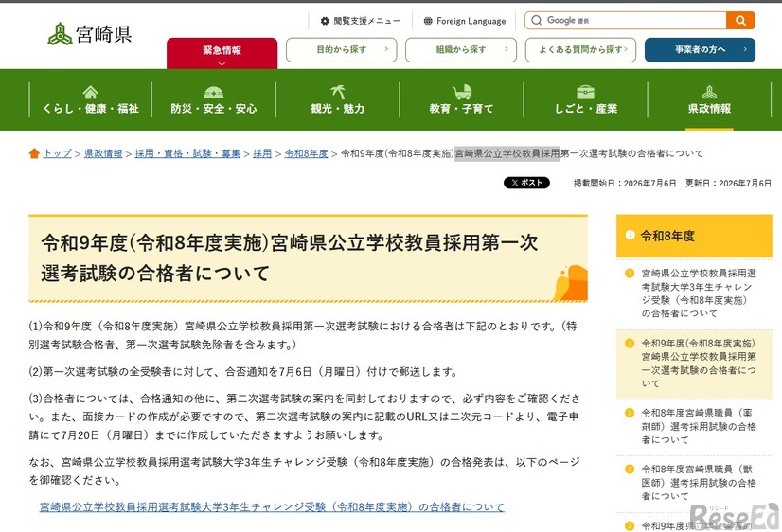
Task: Click the globe icon beside Foreign Language
Action: point(428,21)
